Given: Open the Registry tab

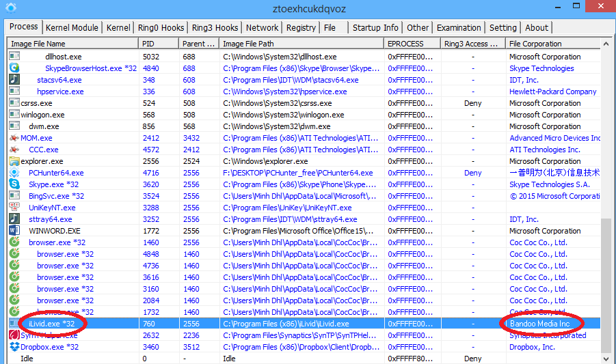Looking at the screenshot, I should [x=301, y=27].
